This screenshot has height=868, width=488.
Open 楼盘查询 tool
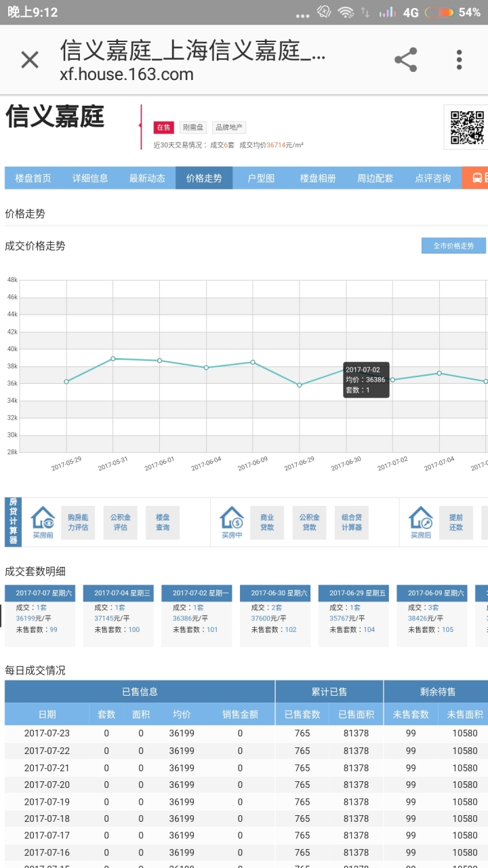tap(163, 522)
